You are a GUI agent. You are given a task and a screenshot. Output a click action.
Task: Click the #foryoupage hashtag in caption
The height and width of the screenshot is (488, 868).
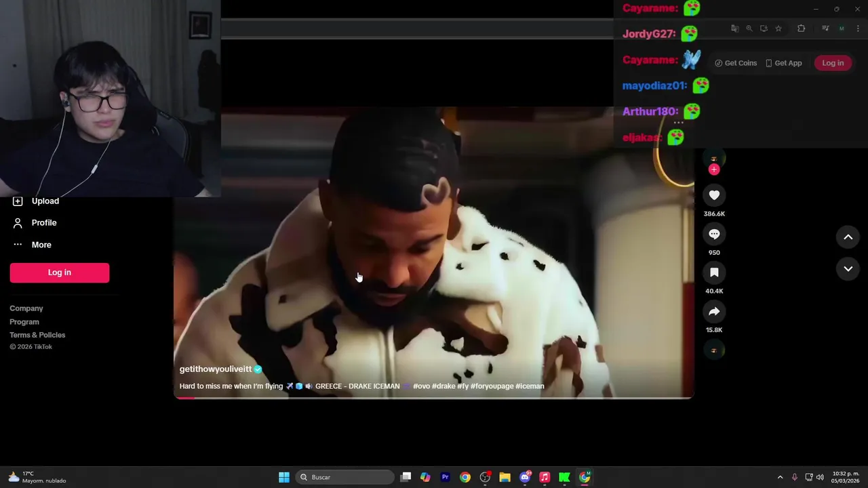tap(492, 386)
